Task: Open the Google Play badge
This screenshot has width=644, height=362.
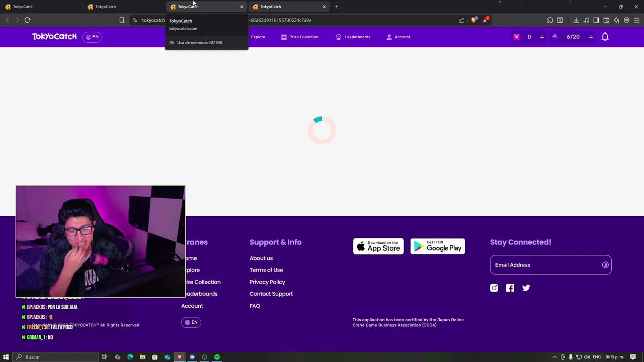Action: (438, 246)
